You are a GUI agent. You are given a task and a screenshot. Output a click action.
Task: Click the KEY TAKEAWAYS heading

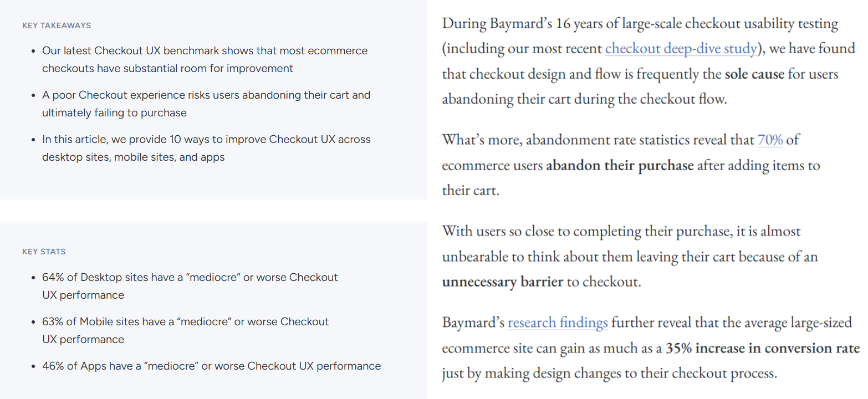point(57,25)
